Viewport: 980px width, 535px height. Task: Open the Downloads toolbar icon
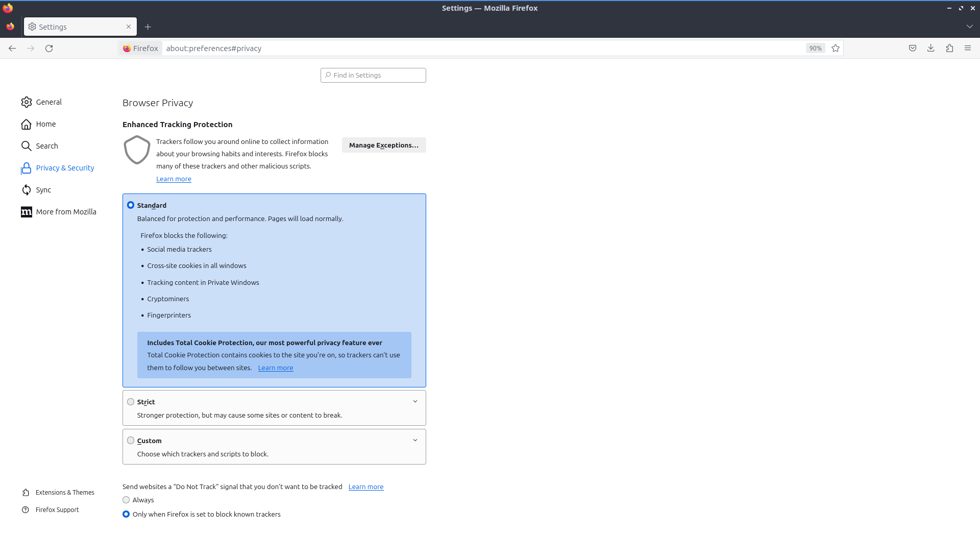coord(931,48)
